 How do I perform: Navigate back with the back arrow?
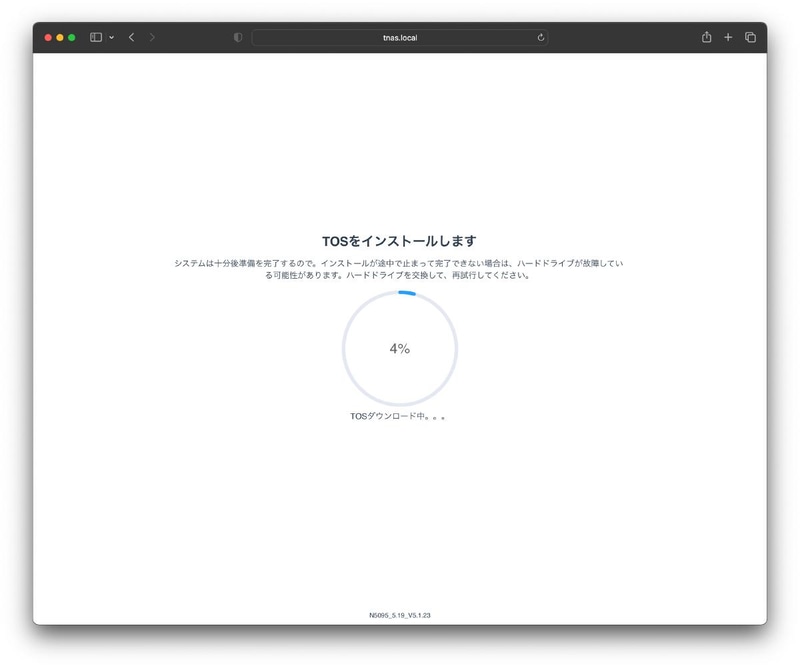(129, 35)
